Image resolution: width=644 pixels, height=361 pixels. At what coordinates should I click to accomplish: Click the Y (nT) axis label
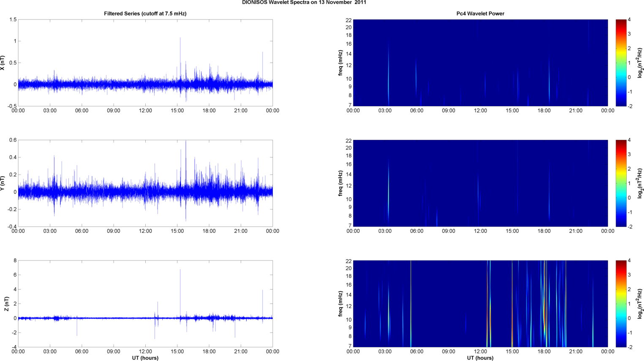click(x=3, y=183)
